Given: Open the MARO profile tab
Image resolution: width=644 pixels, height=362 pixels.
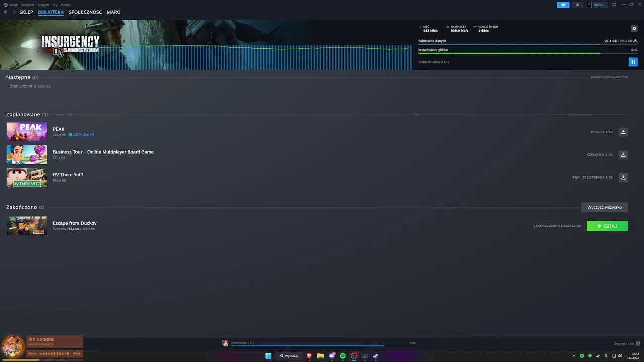Looking at the screenshot, I should [x=114, y=12].
